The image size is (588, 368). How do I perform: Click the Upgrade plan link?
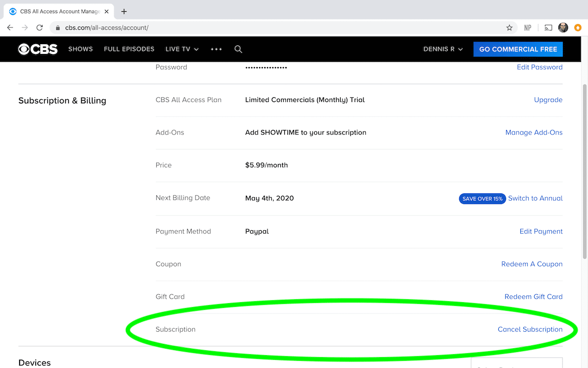(548, 100)
